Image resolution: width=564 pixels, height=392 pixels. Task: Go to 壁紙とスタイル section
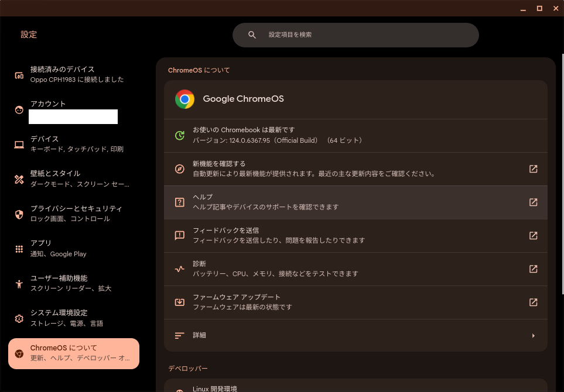[x=74, y=179]
